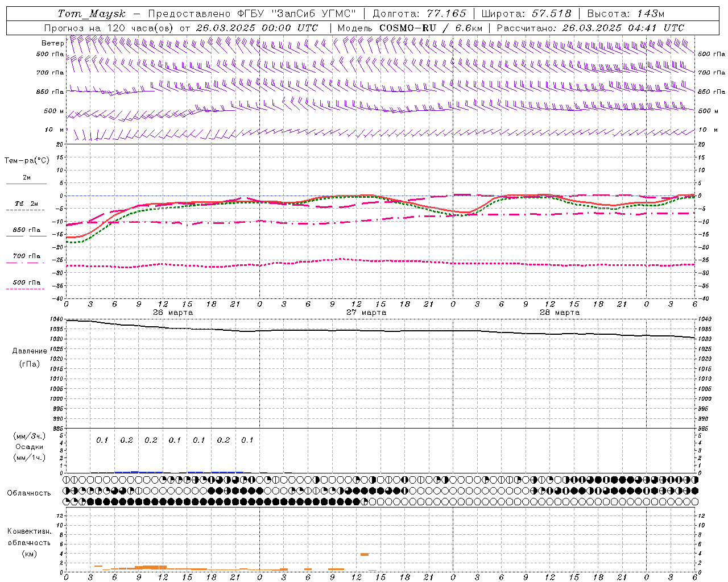Click the latitude value Широта: 57.518
Viewport: 728px width, 582px height.
526,14
